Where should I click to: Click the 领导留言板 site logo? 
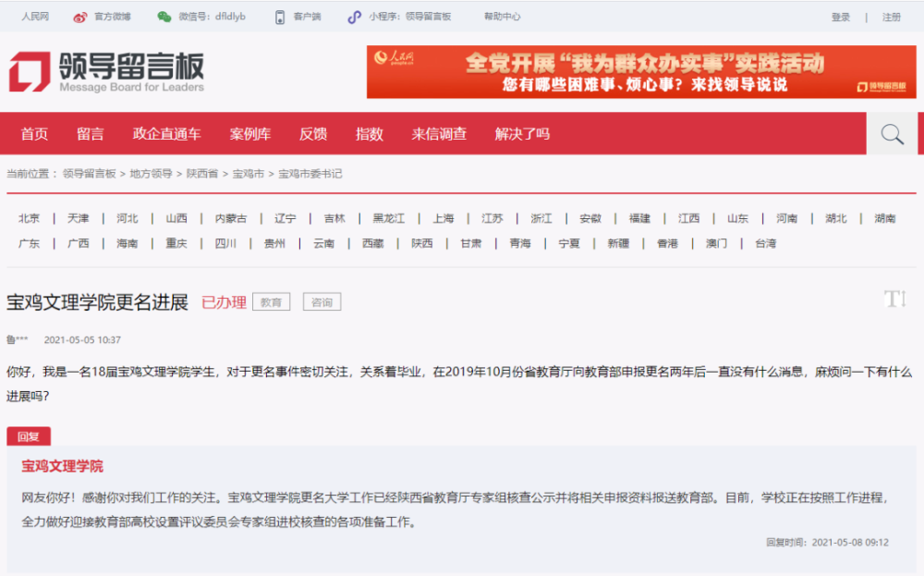click(x=106, y=72)
